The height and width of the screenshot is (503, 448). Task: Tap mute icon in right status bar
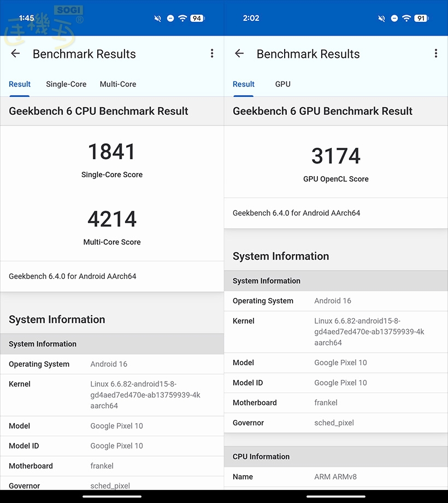pos(381,18)
